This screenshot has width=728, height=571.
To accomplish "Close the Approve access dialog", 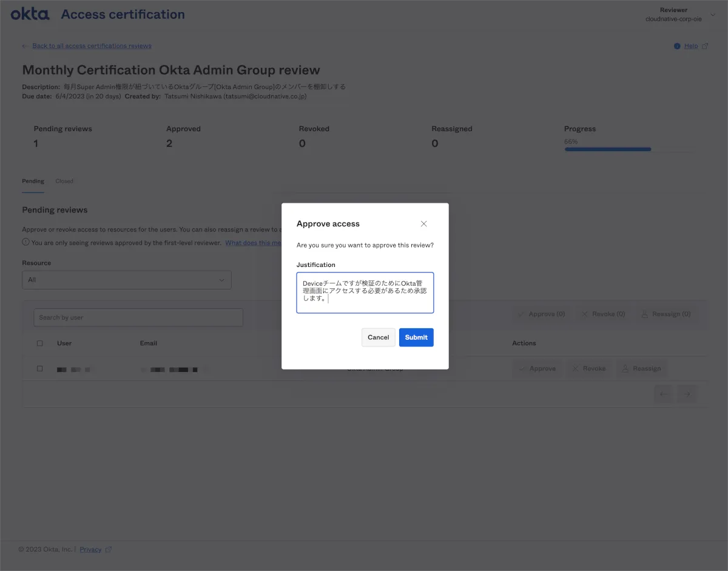I will coord(423,224).
